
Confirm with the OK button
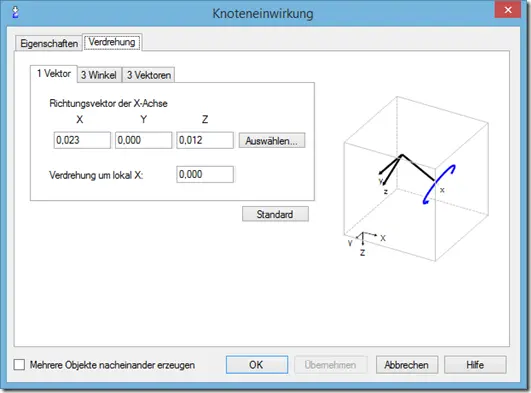click(x=257, y=365)
